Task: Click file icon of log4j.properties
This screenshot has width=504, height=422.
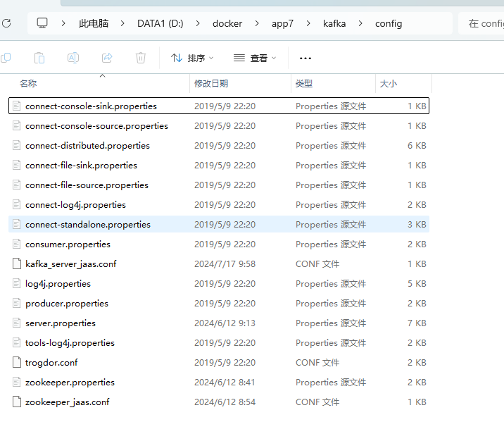Action: pyautogui.click(x=17, y=283)
